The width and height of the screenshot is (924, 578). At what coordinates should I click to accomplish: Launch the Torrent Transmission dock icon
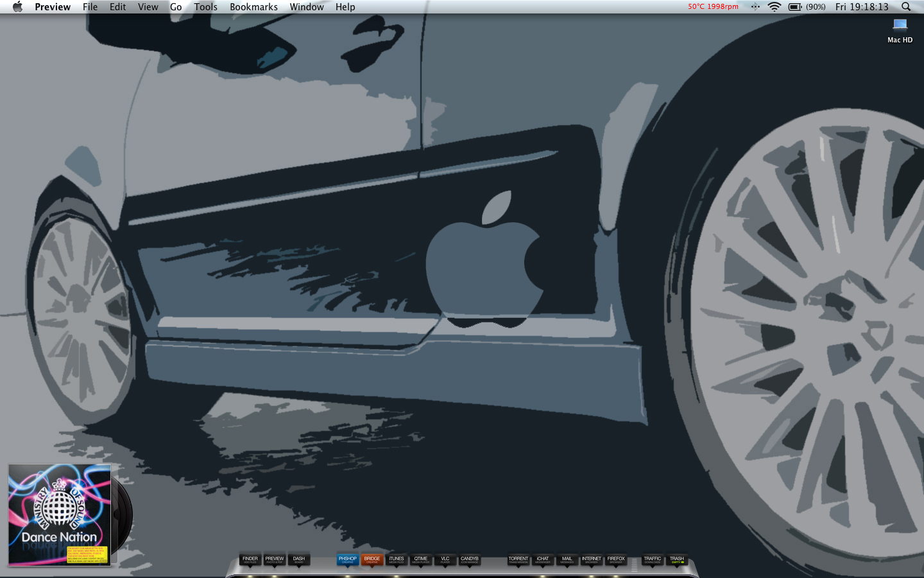pyautogui.click(x=518, y=560)
